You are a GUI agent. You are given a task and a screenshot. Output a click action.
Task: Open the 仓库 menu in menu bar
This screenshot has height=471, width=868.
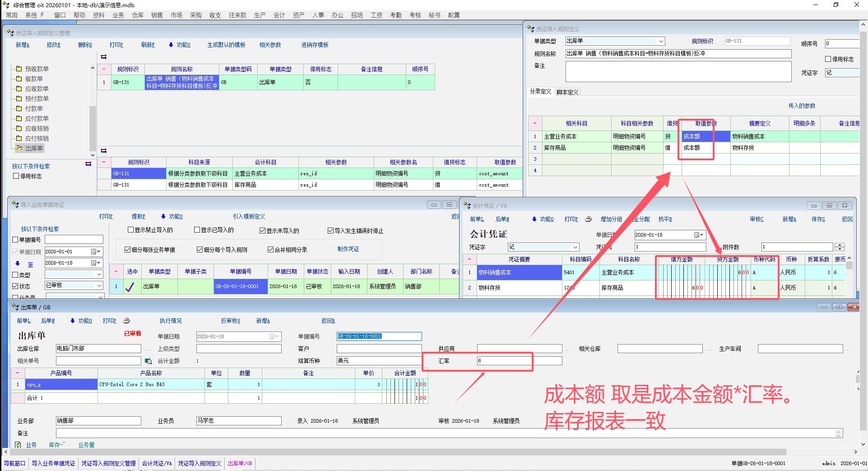pyautogui.click(x=137, y=15)
